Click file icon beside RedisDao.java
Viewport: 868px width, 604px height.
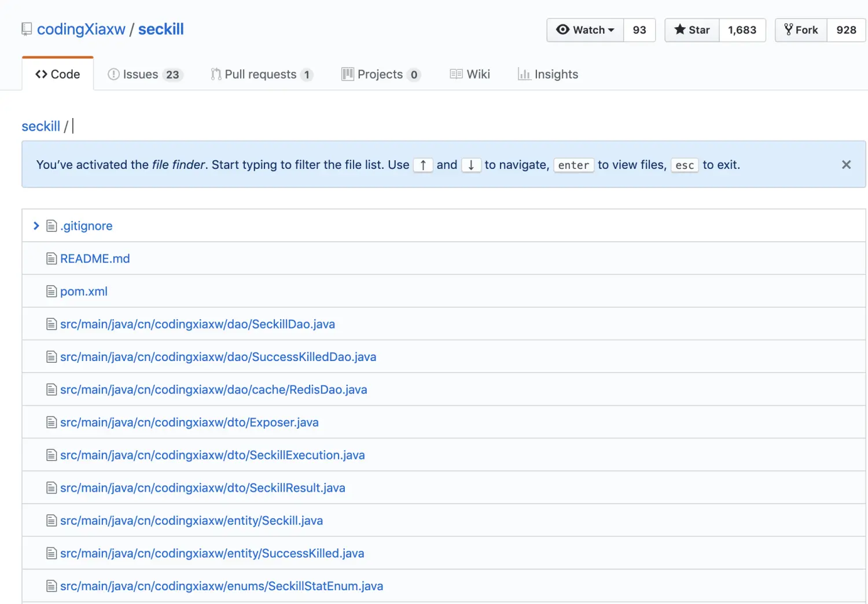point(52,389)
